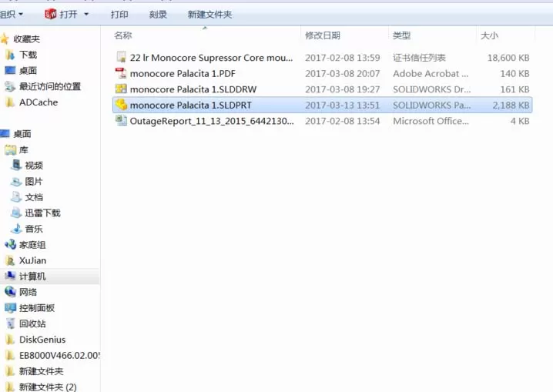The height and width of the screenshot is (392, 553).
Task: Select the 22 lr Monocore Supressor Core file icon
Action: pyautogui.click(x=121, y=57)
